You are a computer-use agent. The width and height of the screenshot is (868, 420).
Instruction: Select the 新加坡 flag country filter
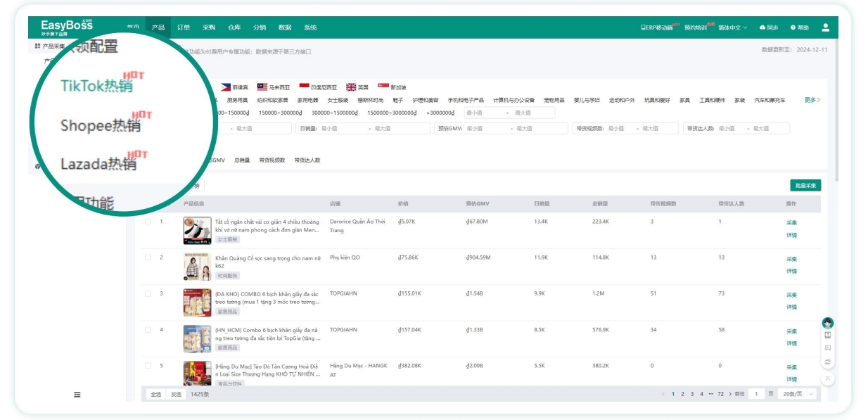[383, 87]
